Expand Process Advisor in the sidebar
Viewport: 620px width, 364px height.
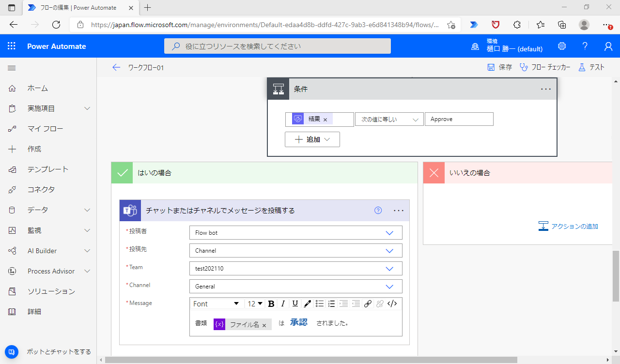[x=87, y=271]
